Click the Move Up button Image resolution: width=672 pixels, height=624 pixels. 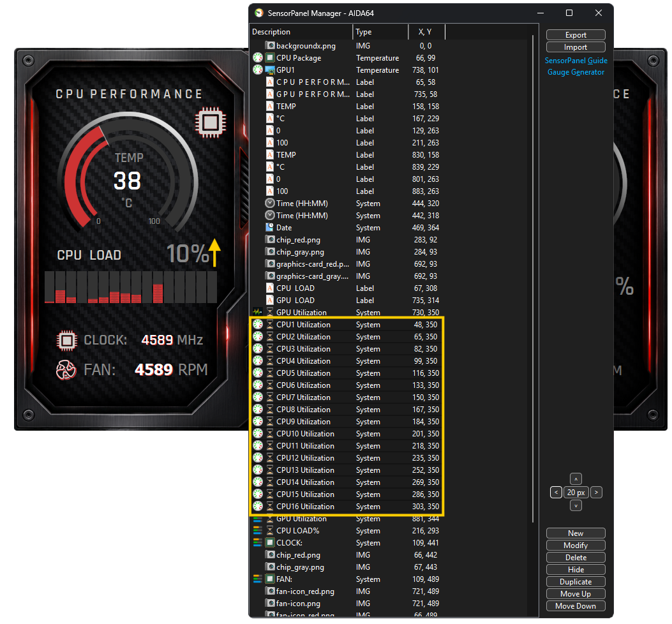(576, 593)
